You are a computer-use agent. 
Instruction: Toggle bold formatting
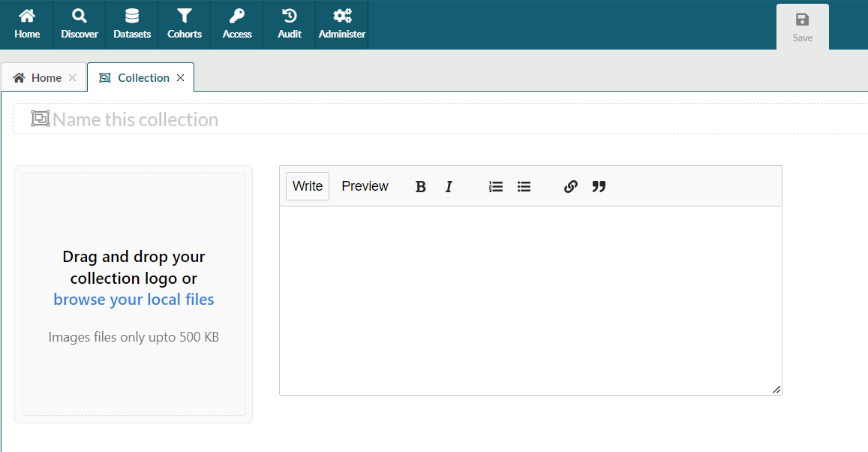pos(421,187)
